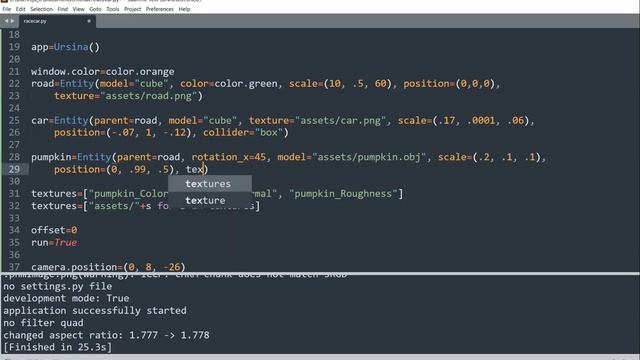Click the 'run=True' line
The width and height of the screenshot is (640, 360).
click(54, 242)
